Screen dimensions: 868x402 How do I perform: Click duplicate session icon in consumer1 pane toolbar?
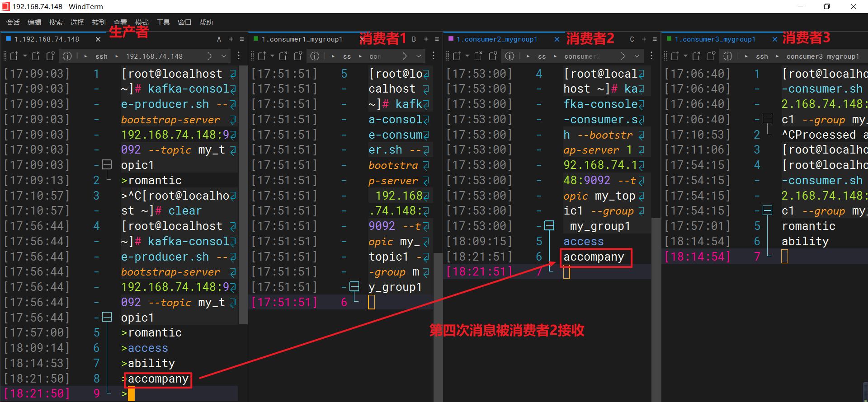point(298,56)
